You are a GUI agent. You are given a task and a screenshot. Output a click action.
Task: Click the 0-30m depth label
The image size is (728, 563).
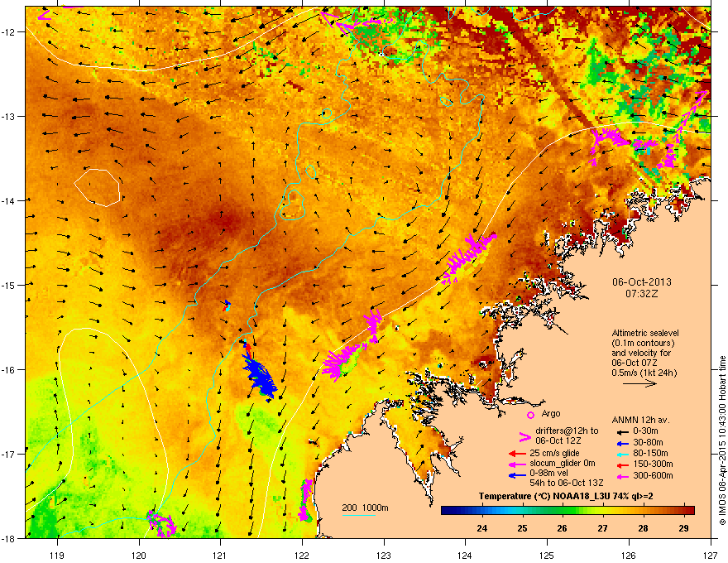tap(646, 431)
